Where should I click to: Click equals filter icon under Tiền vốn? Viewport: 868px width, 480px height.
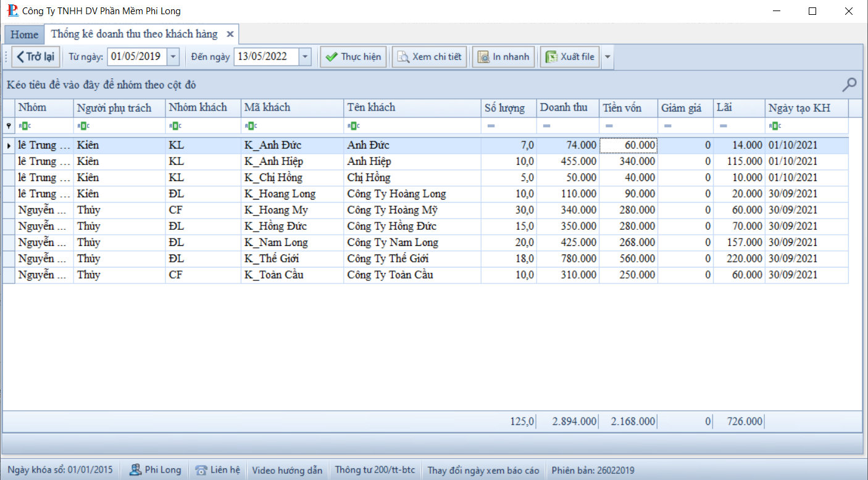point(609,126)
